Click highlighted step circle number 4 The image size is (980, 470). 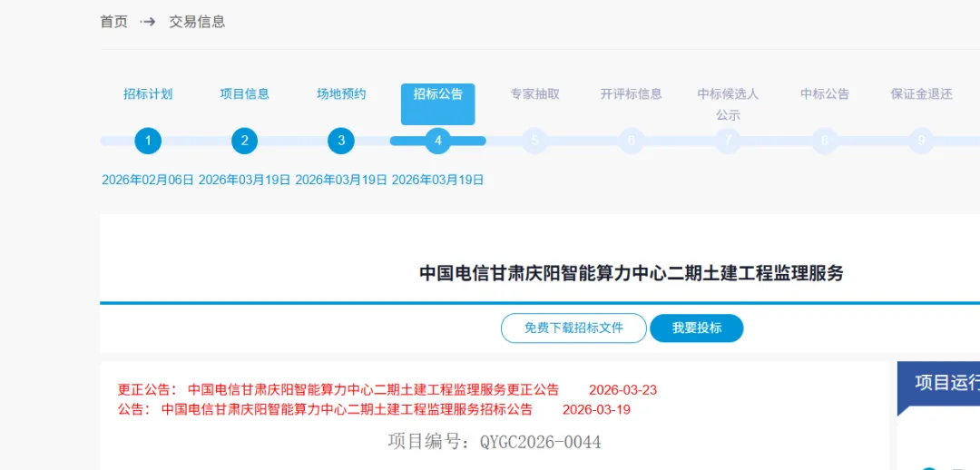pyautogui.click(x=438, y=141)
